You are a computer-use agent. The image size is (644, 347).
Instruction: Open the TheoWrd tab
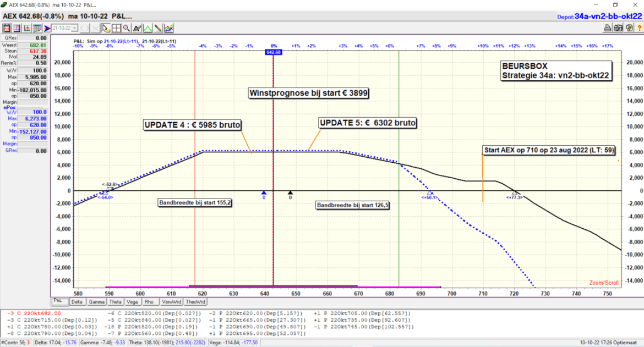(195, 302)
